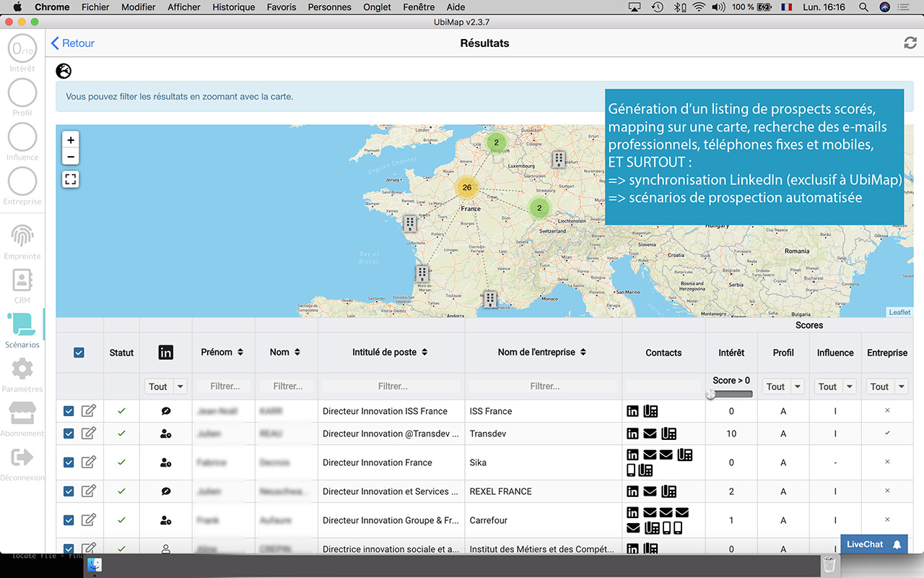Open Finder from the dock

pyautogui.click(x=95, y=565)
